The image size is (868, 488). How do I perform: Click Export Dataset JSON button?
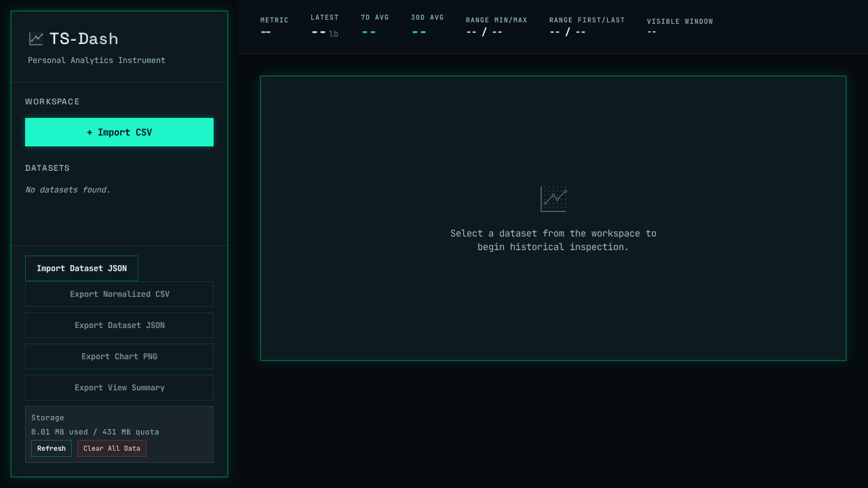pyautogui.click(x=119, y=325)
